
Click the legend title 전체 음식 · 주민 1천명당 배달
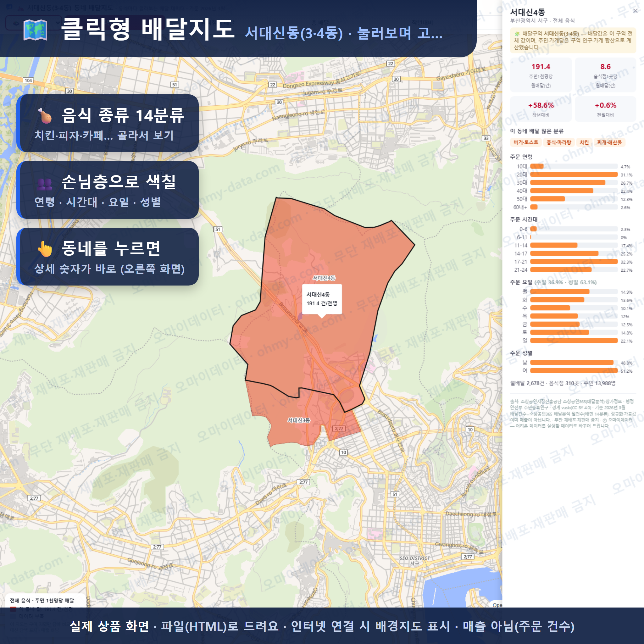tap(42, 600)
